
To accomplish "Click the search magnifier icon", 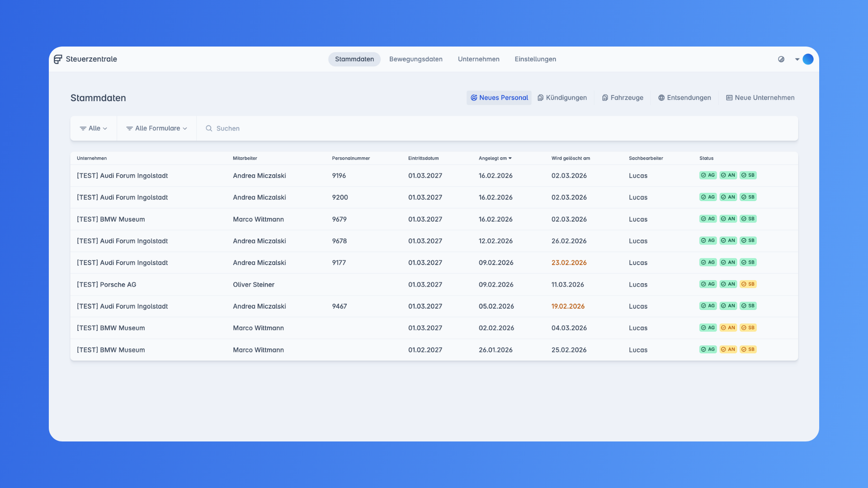I will point(209,128).
